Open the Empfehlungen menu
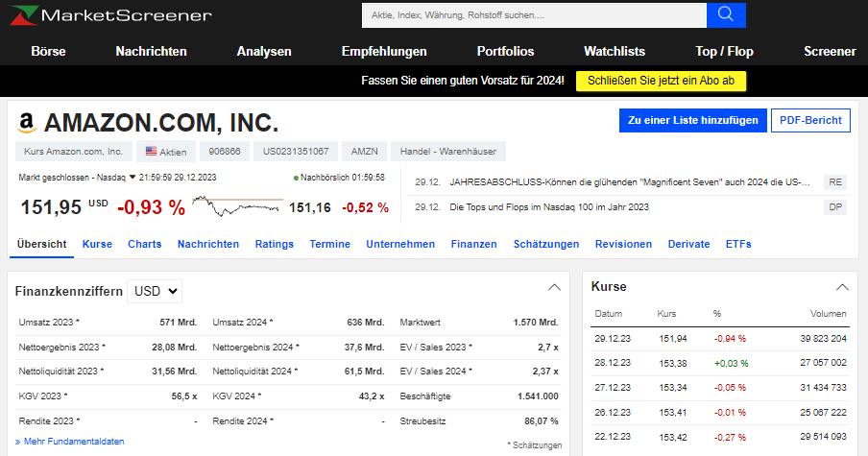Image resolution: width=868 pixels, height=456 pixels. coord(384,52)
